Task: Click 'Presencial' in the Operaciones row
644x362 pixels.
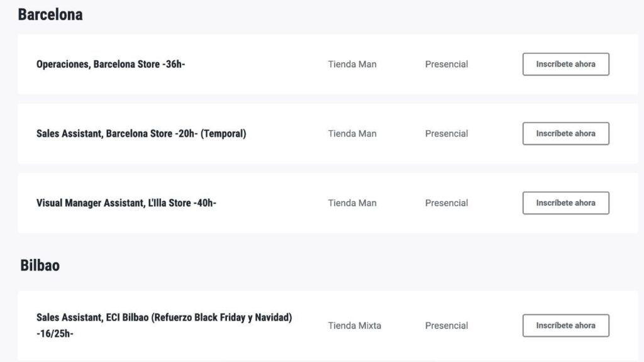Action: click(447, 64)
